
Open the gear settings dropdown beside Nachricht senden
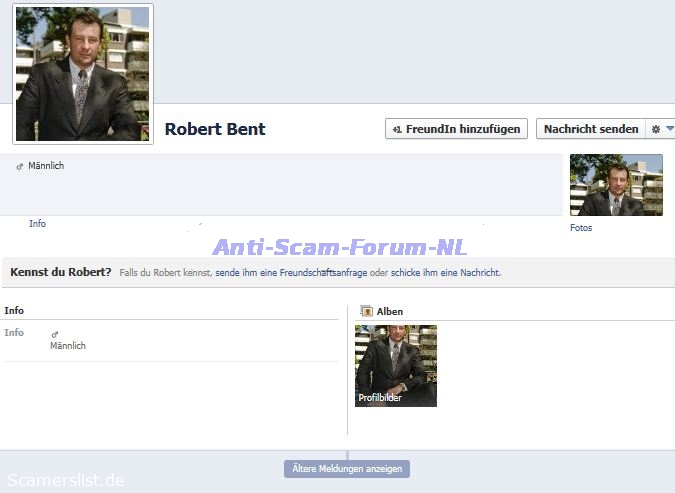[661, 129]
